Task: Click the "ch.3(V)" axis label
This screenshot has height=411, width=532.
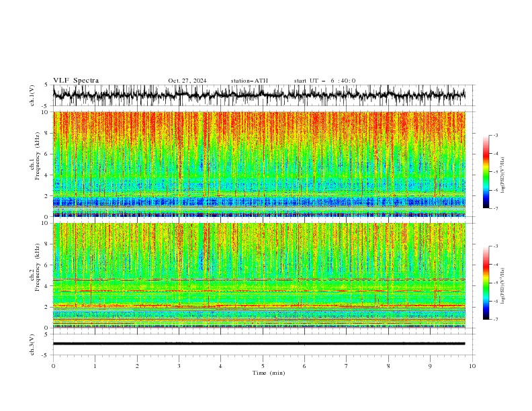Action: point(32,345)
